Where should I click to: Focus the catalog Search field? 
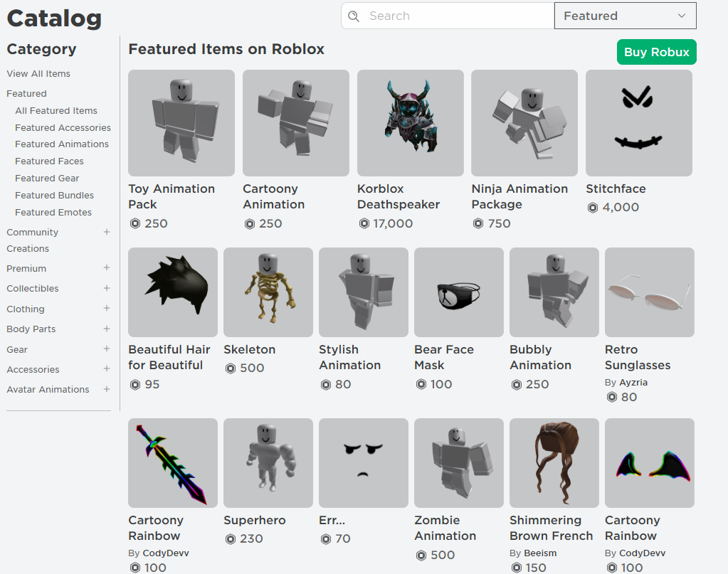(x=448, y=16)
